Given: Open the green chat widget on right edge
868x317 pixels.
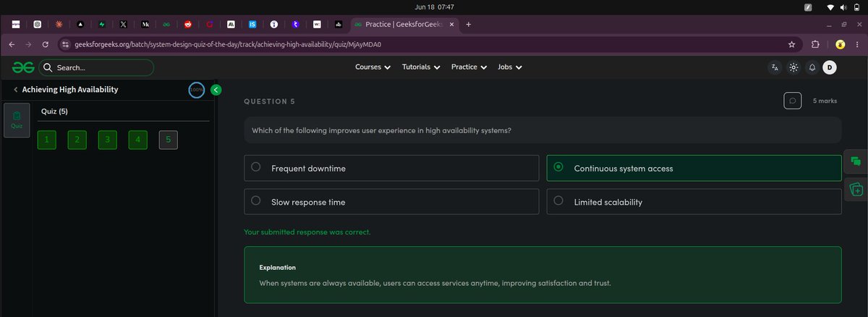Looking at the screenshot, I should click(856, 161).
